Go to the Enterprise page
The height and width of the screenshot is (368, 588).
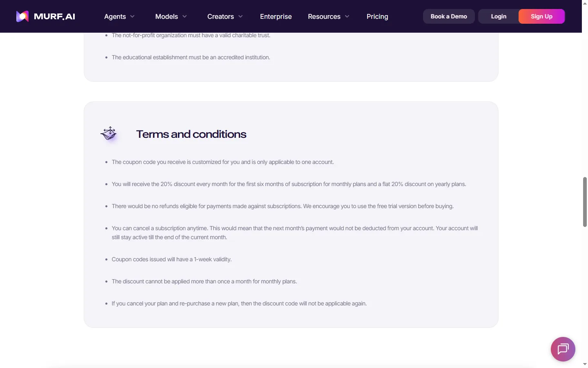276,16
